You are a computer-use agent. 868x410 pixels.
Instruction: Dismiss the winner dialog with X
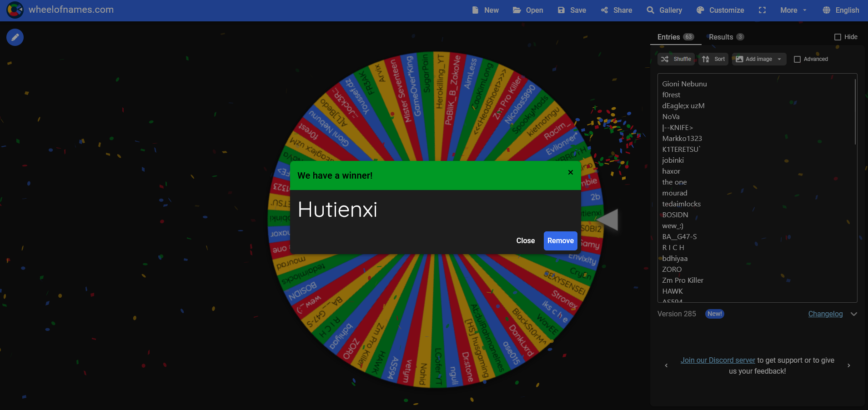point(571,172)
